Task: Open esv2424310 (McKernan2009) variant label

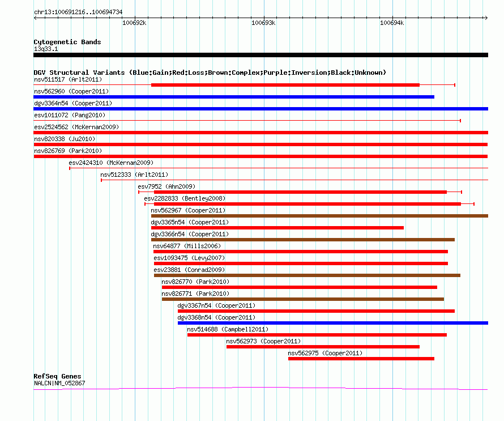Action: 111,163
